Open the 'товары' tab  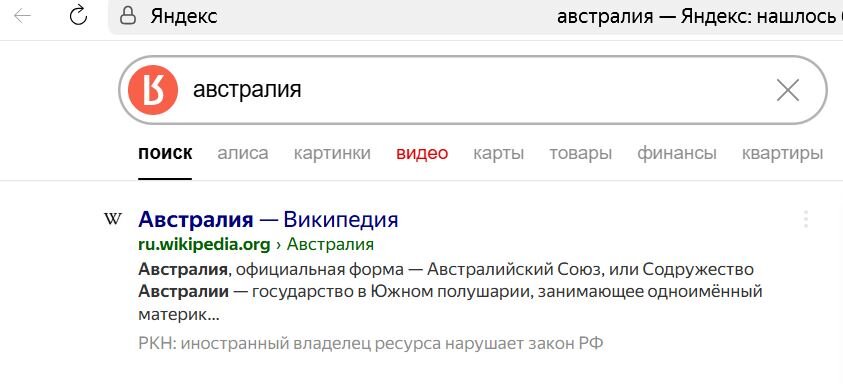tap(581, 154)
